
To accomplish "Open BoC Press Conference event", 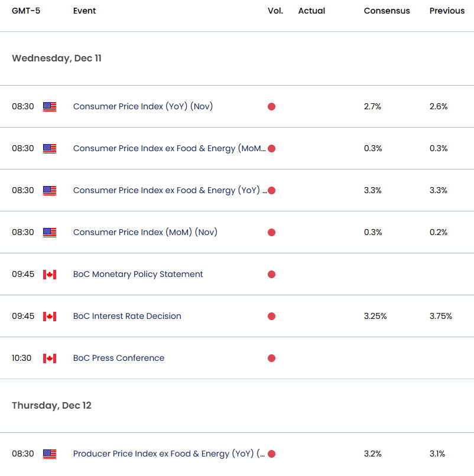I will click(x=118, y=358).
